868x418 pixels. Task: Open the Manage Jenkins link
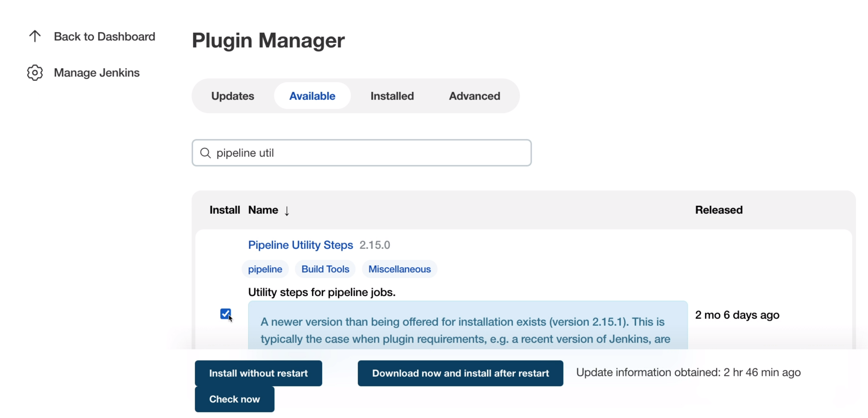pos(97,73)
